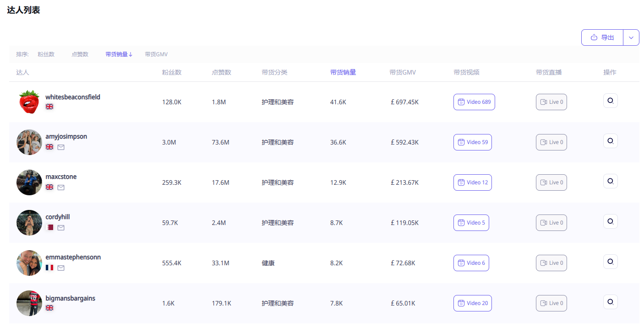This screenshot has height=327, width=644.
Task: Click the search icon for whitesbeaconsfield row
Action: click(610, 101)
